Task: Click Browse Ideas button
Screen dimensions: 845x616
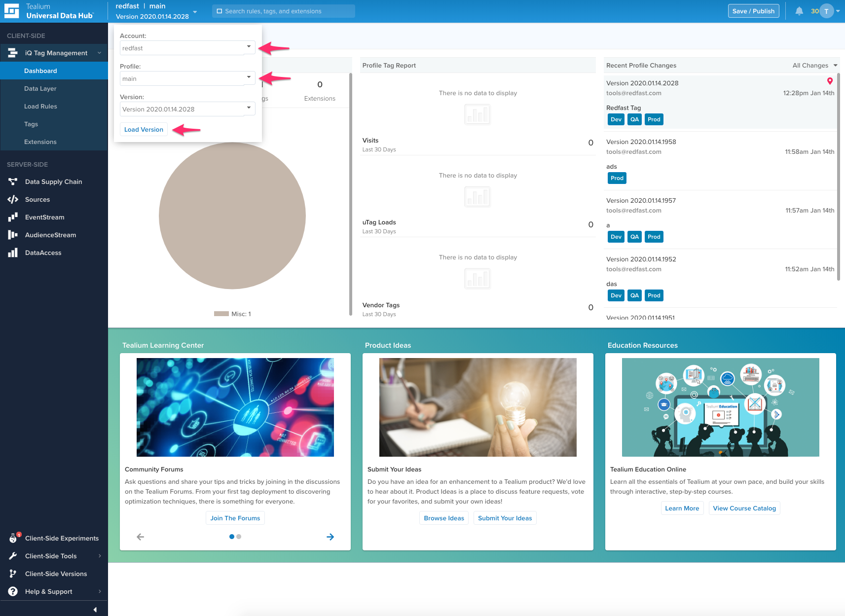Action: (444, 518)
